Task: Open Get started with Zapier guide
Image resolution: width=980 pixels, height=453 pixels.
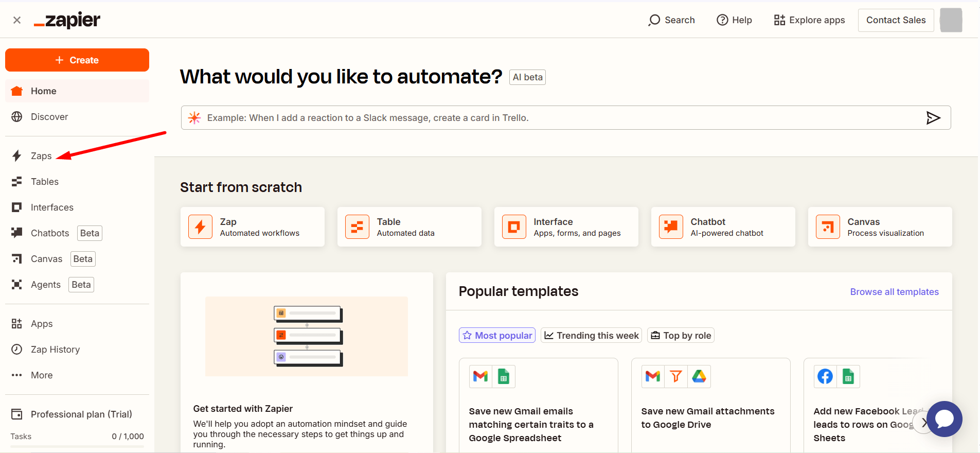Action: coord(307,363)
